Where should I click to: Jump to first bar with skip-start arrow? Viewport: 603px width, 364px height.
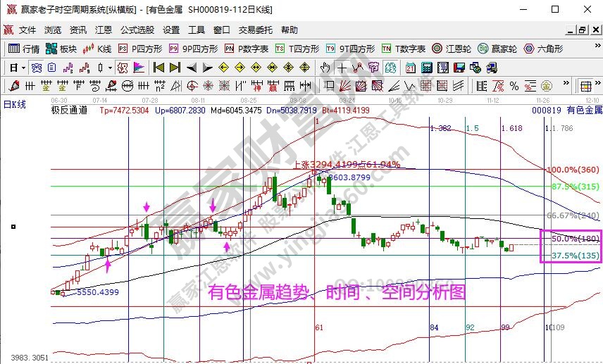click(x=158, y=68)
